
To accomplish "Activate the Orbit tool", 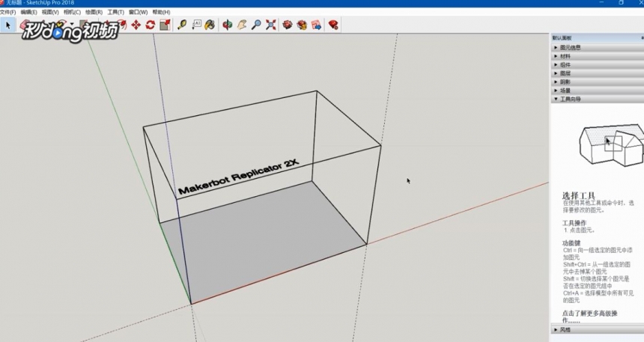I will (227, 25).
